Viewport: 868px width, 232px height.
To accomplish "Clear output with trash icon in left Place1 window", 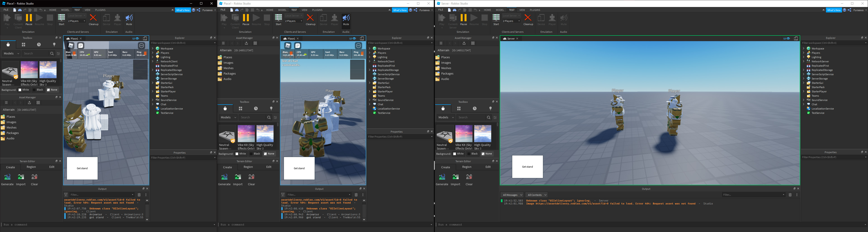I will [x=139, y=195].
